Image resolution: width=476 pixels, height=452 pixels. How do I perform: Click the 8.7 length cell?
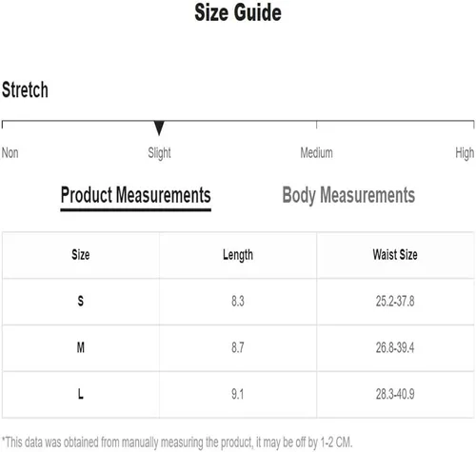coord(238,347)
